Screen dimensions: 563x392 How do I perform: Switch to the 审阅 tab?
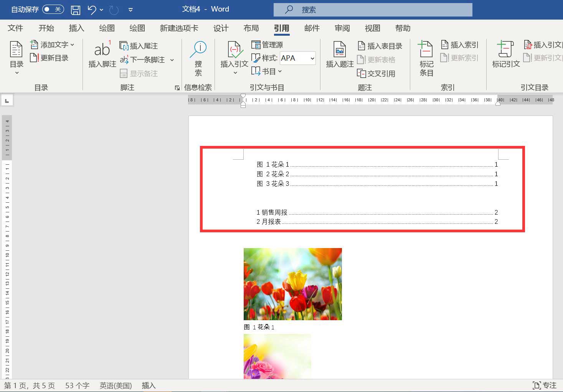[342, 28]
